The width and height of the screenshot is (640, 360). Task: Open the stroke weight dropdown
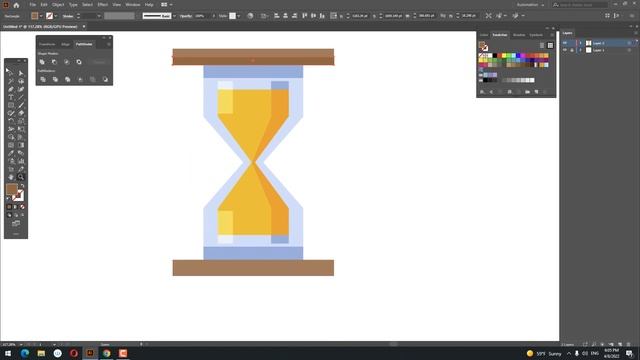[99, 16]
